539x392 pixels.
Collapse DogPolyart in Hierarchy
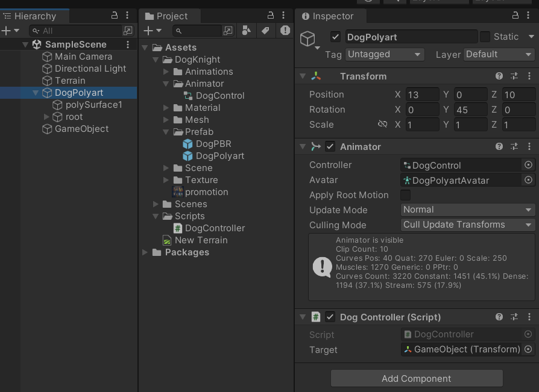pos(36,93)
